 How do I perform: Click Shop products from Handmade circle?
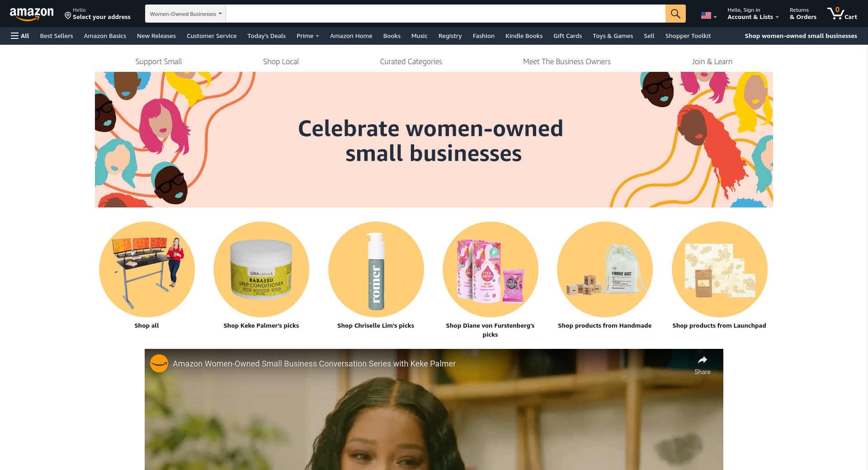pyautogui.click(x=605, y=269)
